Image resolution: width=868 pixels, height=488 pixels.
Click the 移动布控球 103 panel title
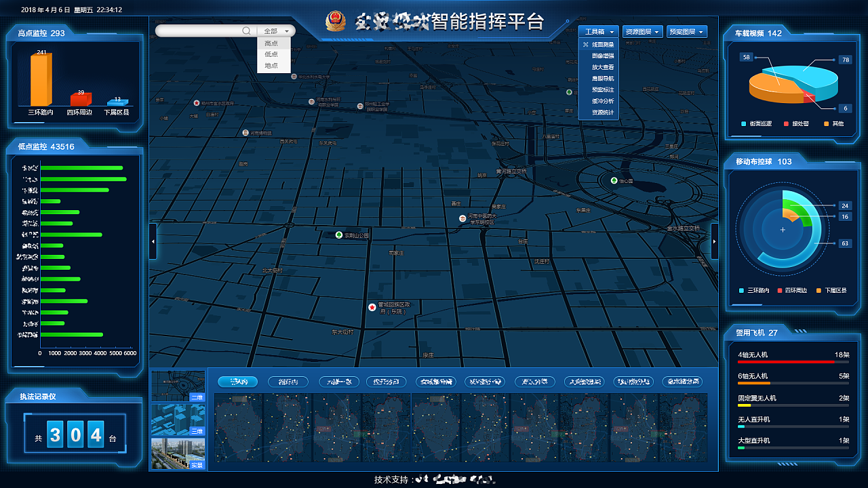click(x=764, y=161)
